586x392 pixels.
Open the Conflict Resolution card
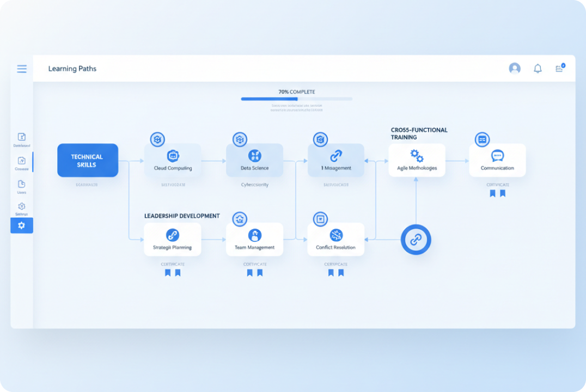pyautogui.click(x=335, y=240)
